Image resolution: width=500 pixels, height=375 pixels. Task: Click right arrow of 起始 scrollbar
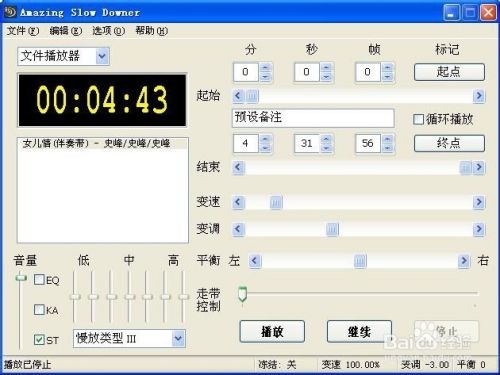pyautogui.click(x=479, y=96)
